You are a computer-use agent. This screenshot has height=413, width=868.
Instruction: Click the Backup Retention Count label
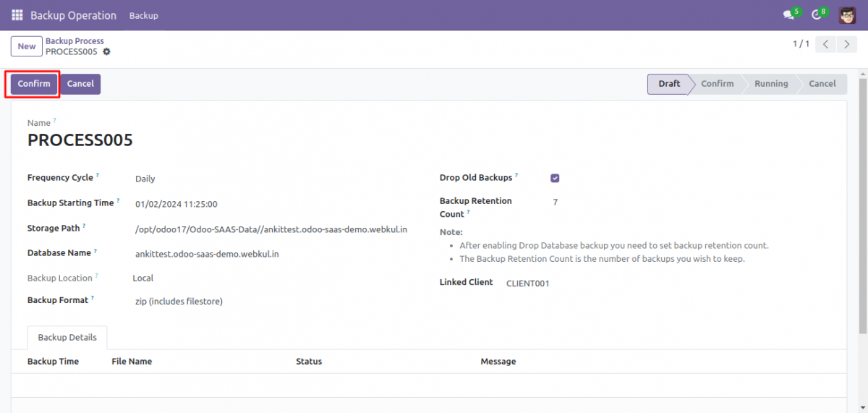(475, 208)
